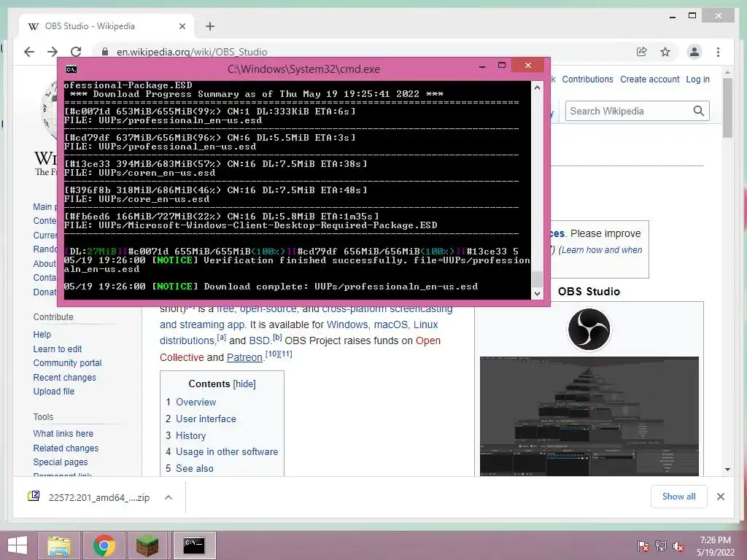Viewport: 747px width, 560px height.
Task: Close the Chrome downloads bar
Action: point(720,497)
